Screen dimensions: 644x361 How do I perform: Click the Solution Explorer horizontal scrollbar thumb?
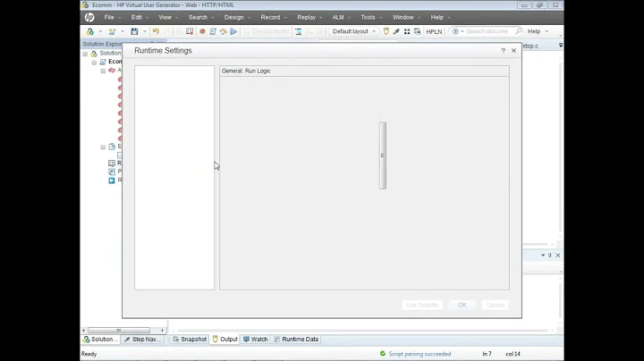[119, 331]
